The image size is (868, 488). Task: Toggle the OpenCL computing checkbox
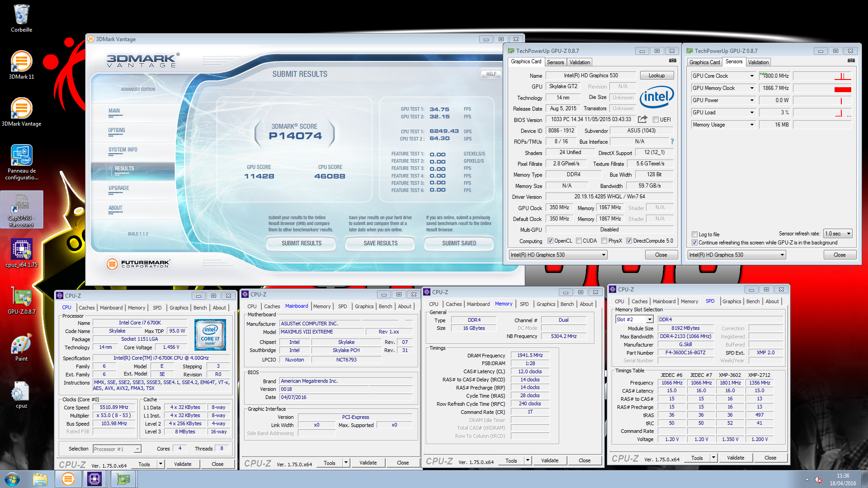coord(550,241)
